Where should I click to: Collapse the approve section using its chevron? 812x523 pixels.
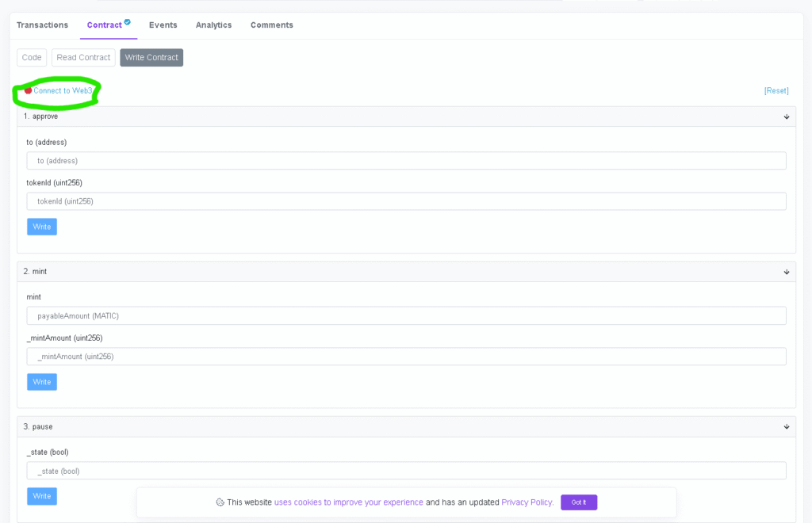point(786,116)
